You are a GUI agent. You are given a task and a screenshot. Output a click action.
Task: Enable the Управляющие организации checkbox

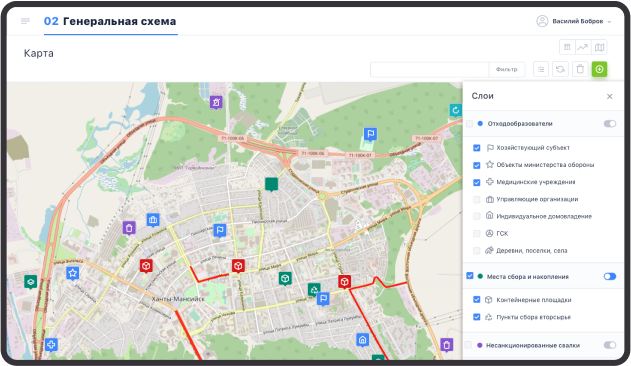coord(477,199)
